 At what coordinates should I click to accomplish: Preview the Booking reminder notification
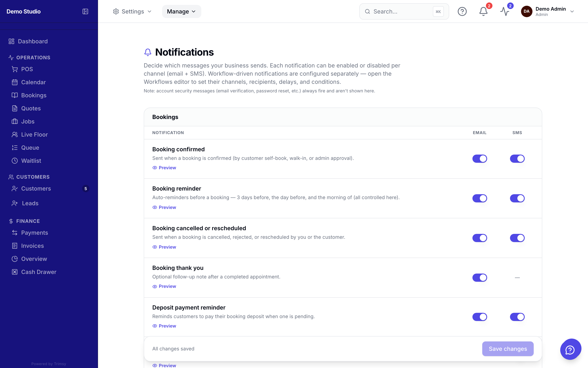pos(164,207)
